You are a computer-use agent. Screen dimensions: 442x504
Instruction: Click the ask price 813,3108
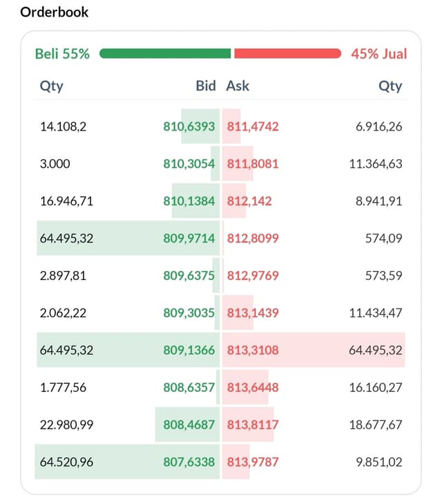[253, 350]
